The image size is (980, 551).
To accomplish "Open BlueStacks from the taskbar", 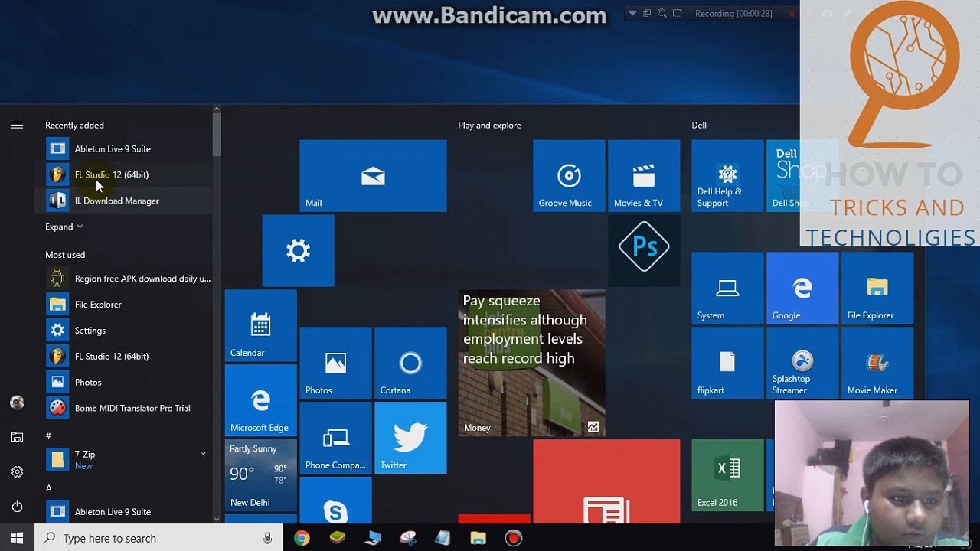I will 337,538.
